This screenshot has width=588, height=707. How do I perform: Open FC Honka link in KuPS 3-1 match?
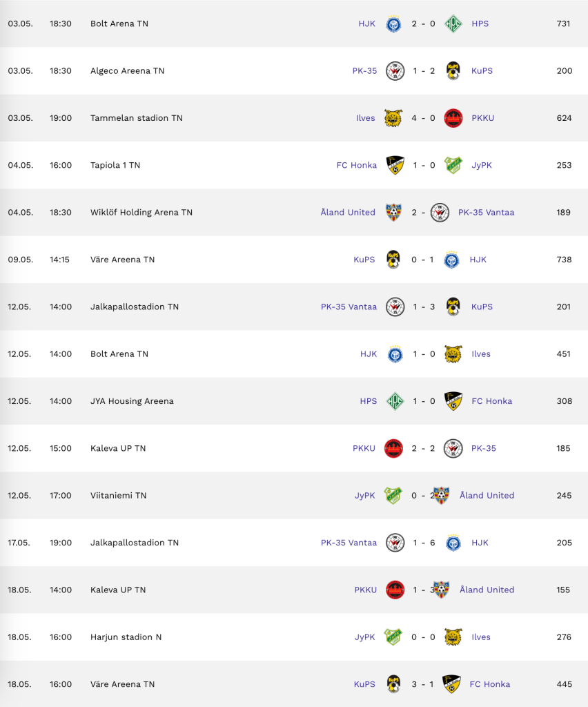[x=489, y=684]
